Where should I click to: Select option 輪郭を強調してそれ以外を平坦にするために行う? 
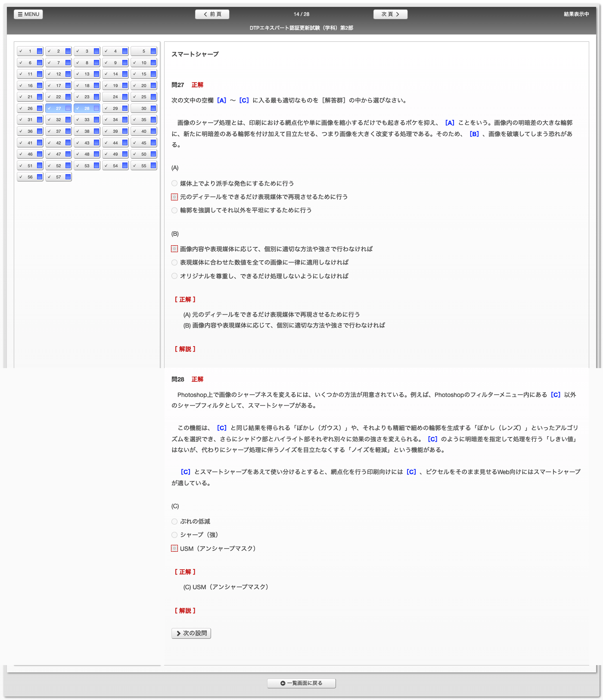(174, 210)
